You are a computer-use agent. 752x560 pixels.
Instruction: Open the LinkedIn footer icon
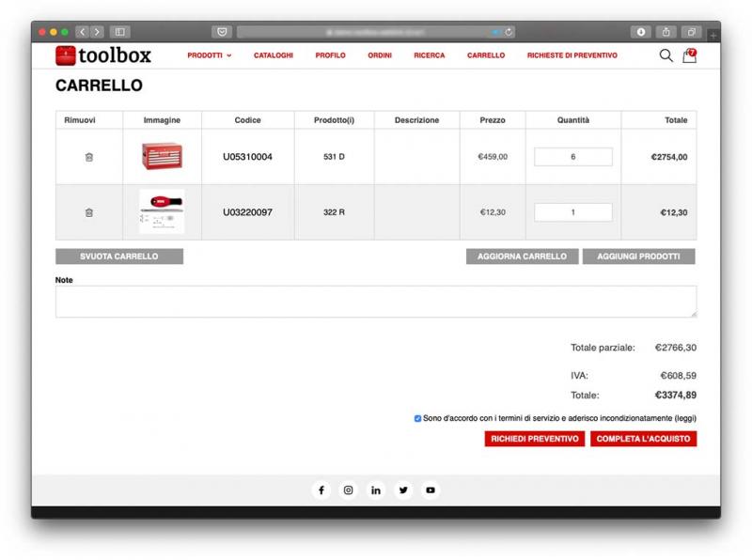pyautogui.click(x=376, y=490)
